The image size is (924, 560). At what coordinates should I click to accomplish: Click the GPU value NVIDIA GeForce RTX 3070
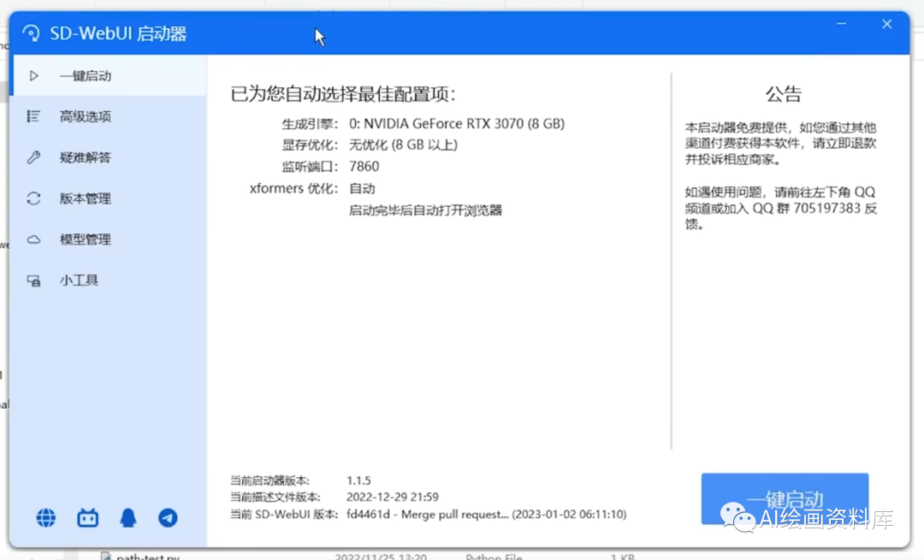(457, 124)
